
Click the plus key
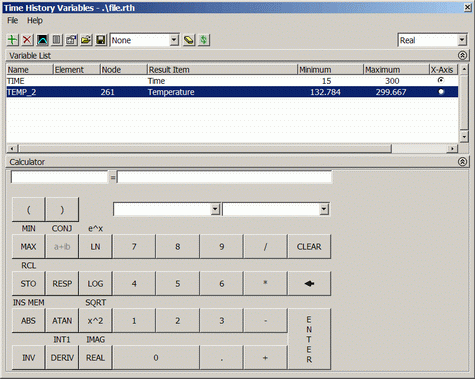(x=265, y=357)
